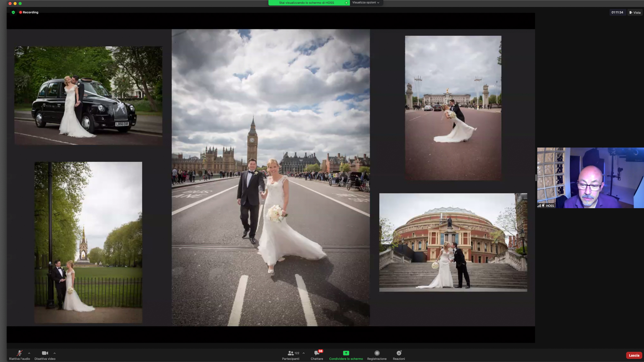Start Registrazione recording icon
Viewport: 644px width, 362px height.
pyautogui.click(x=377, y=353)
